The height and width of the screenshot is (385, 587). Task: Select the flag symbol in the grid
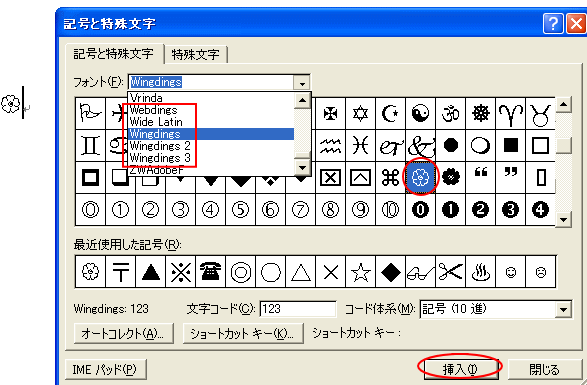click(x=90, y=113)
